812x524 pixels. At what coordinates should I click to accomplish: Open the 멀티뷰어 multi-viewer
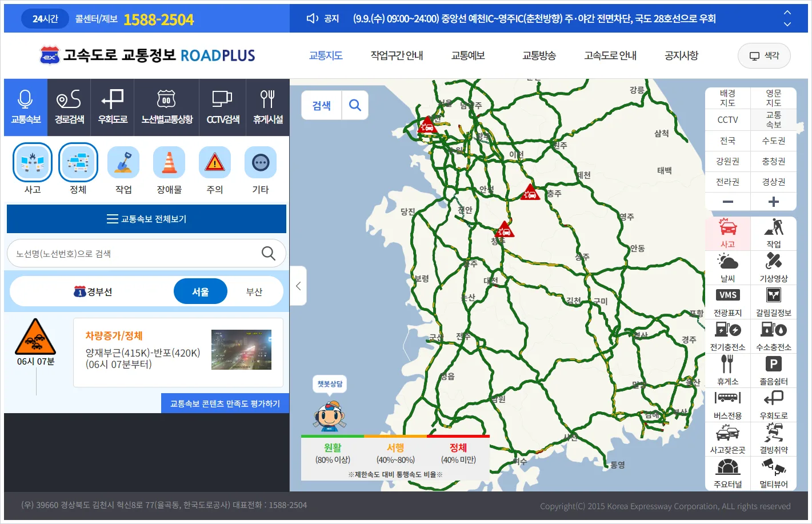click(774, 474)
